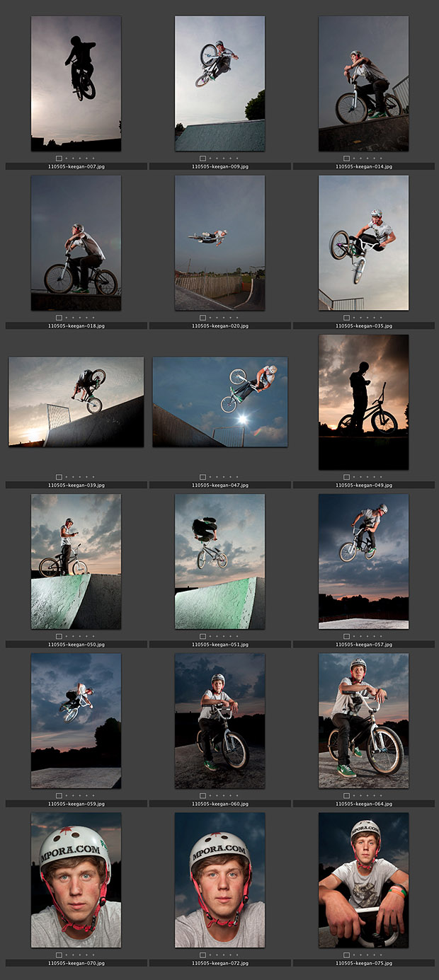
Task: Select the keegan-075 seated portrait thumbnail
Action: coord(363,880)
